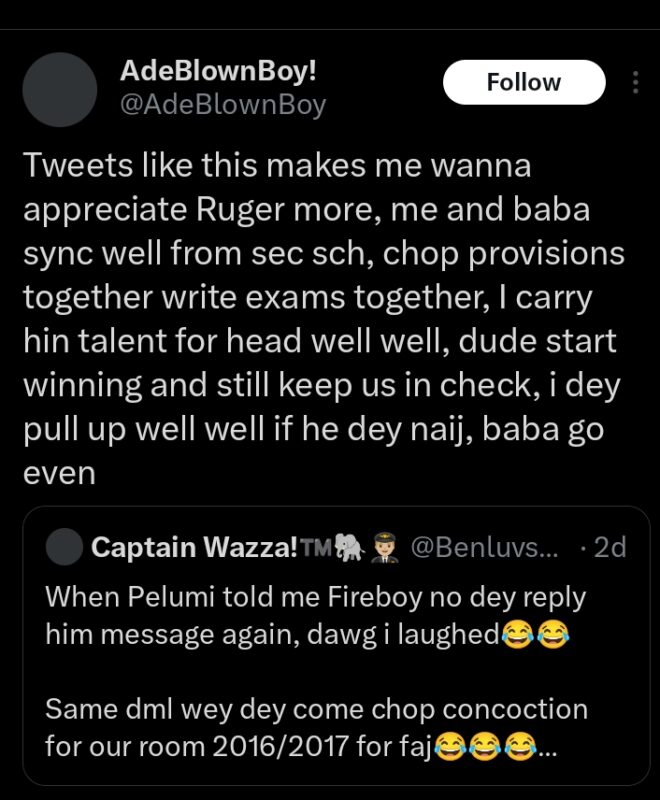Click the Follow button
The image size is (660, 800).
pyautogui.click(x=524, y=82)
